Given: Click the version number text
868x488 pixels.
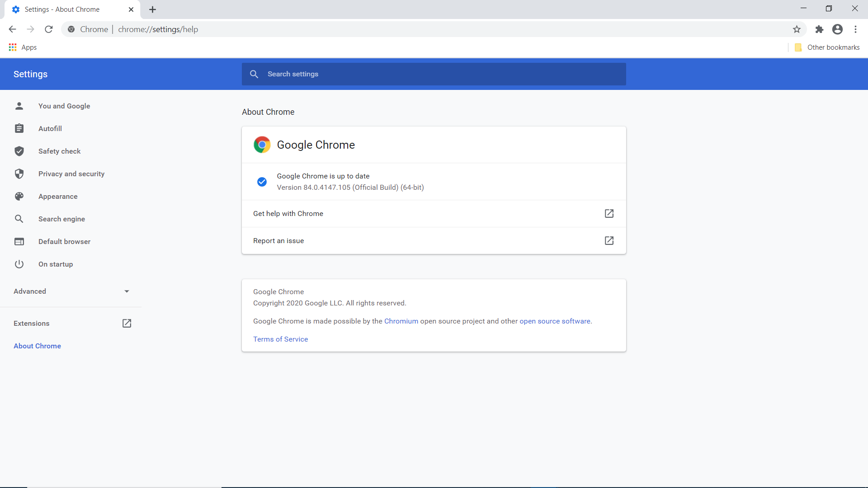Looking at the screenshot, I should click(x=350, y=187).
